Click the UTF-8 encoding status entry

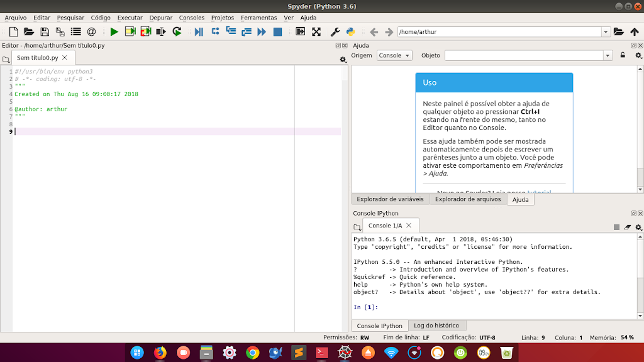click(x=487, y=337)
